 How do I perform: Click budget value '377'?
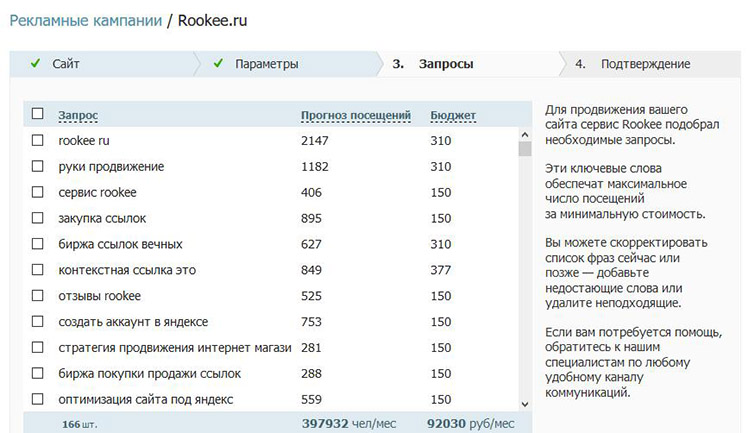pos(441,270)
